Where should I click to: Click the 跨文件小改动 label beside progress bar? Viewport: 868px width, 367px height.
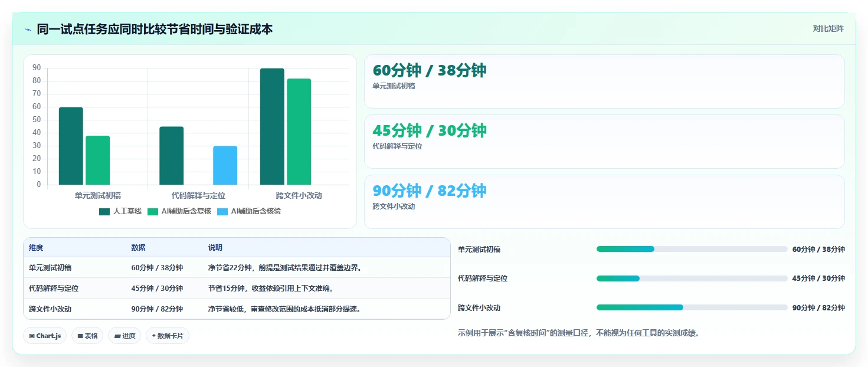(x=479, y=308)
